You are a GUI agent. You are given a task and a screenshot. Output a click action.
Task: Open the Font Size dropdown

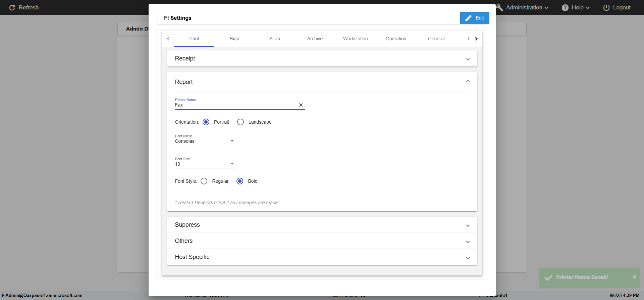(x=205, y=164)
